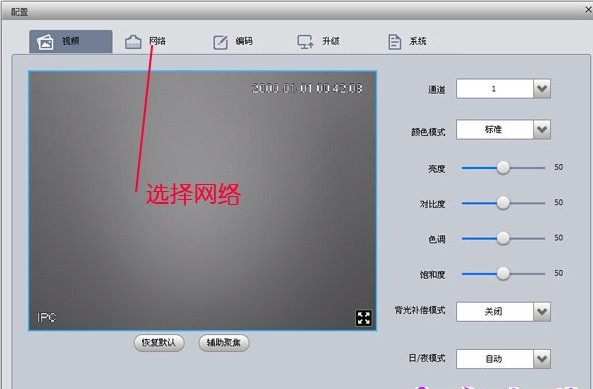Click the fullscreen icon in video preview
This screenshot has height=389, width=593.
(x=364, y=318)
